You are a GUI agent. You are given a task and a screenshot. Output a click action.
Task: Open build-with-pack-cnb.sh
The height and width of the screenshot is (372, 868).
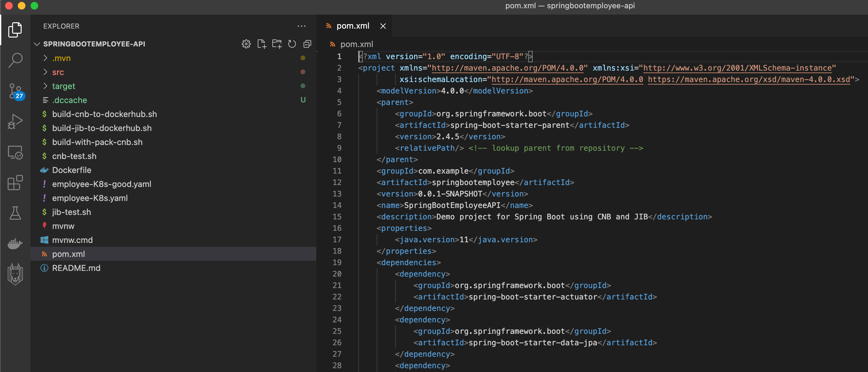point(173,142)
